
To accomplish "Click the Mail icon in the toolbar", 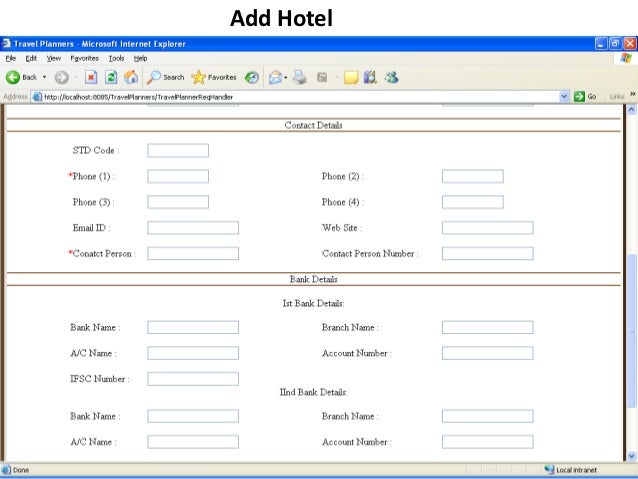I will tap(275, 77).
